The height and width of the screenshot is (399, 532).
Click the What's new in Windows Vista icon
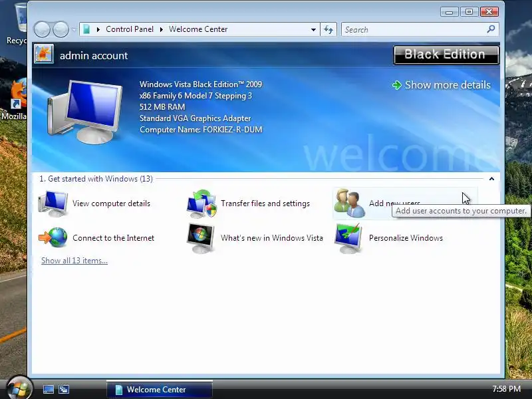click(x=201, y=238)
